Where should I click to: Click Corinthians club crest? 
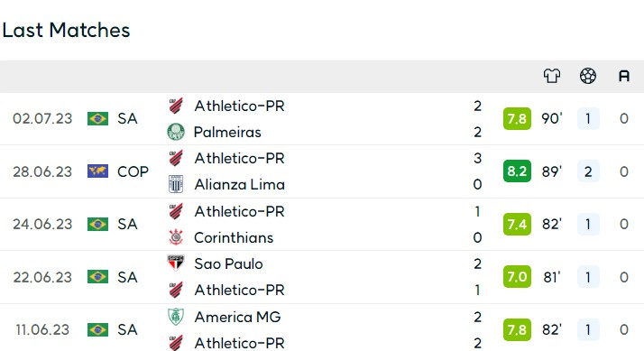tap(176, 237)
